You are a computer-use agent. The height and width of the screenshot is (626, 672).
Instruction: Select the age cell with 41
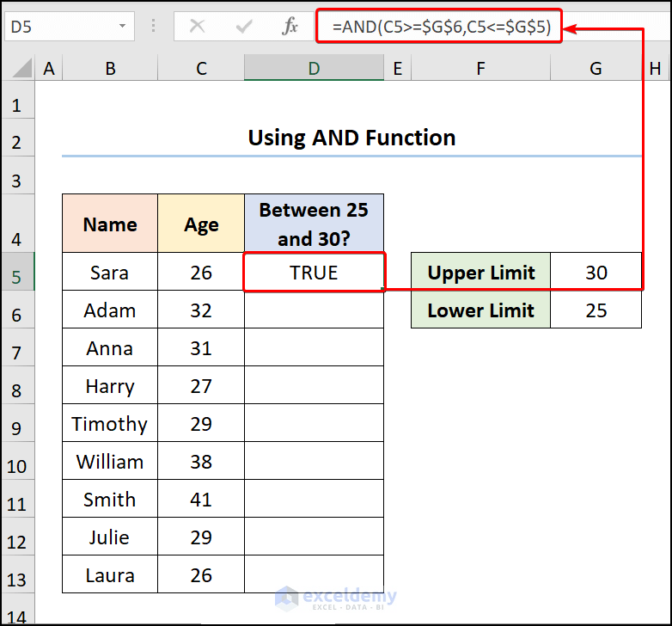[201, 498]
